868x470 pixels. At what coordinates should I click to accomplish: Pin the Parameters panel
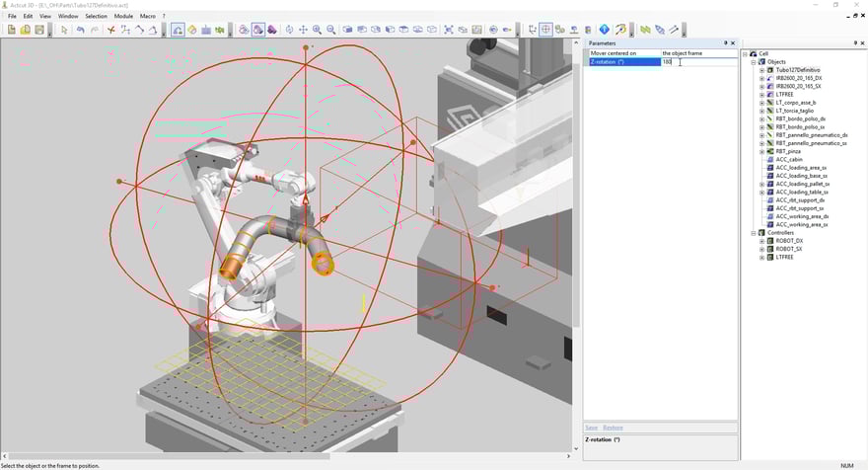[726, 43]
